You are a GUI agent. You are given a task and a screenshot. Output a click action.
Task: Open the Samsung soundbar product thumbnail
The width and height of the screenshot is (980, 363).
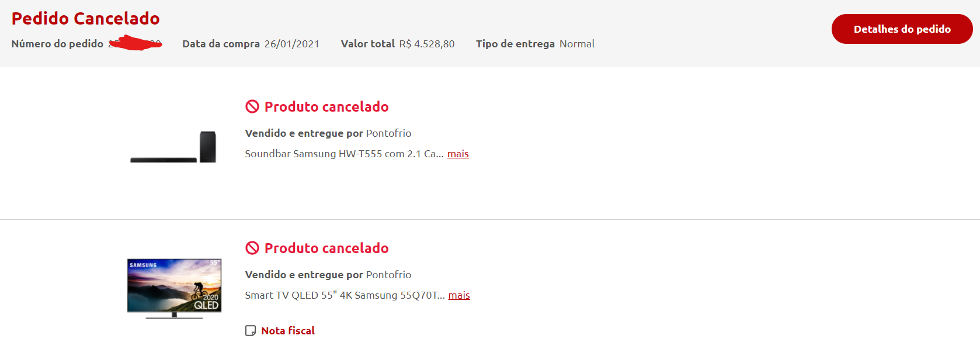173,147
